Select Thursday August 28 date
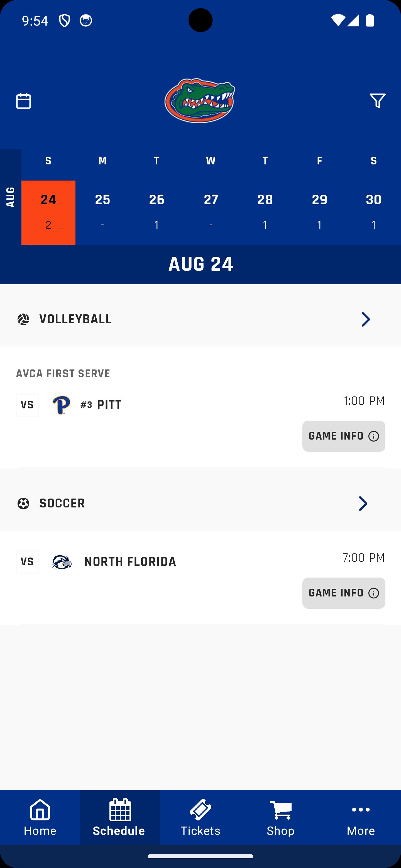The height and width of the screenshot is (868, 401). 265,212
